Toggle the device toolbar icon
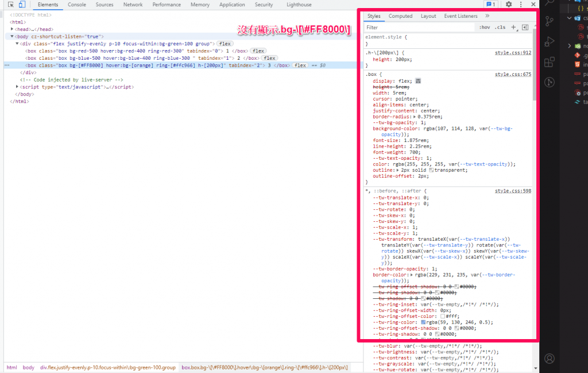Screen dimensions: 588x373 click(22, 5)
